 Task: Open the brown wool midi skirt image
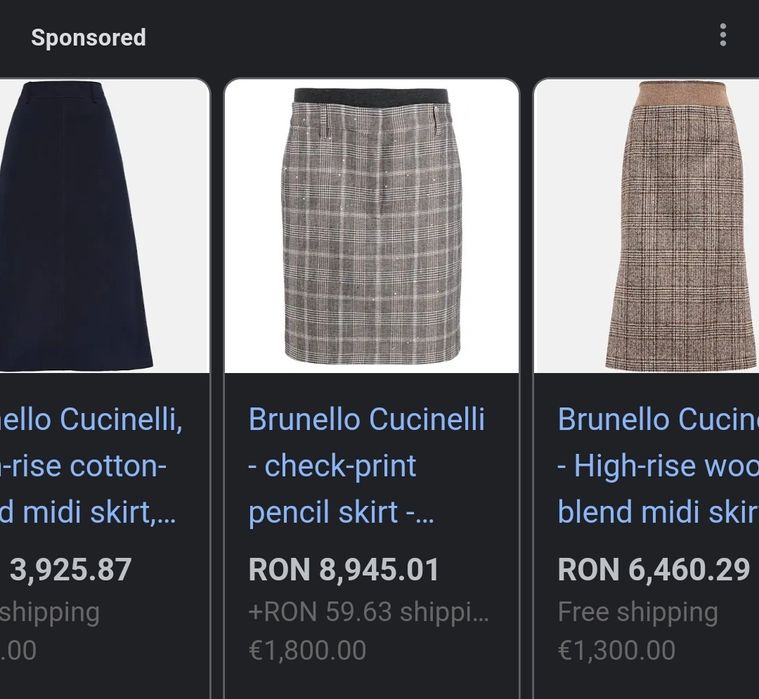[680, 225]
